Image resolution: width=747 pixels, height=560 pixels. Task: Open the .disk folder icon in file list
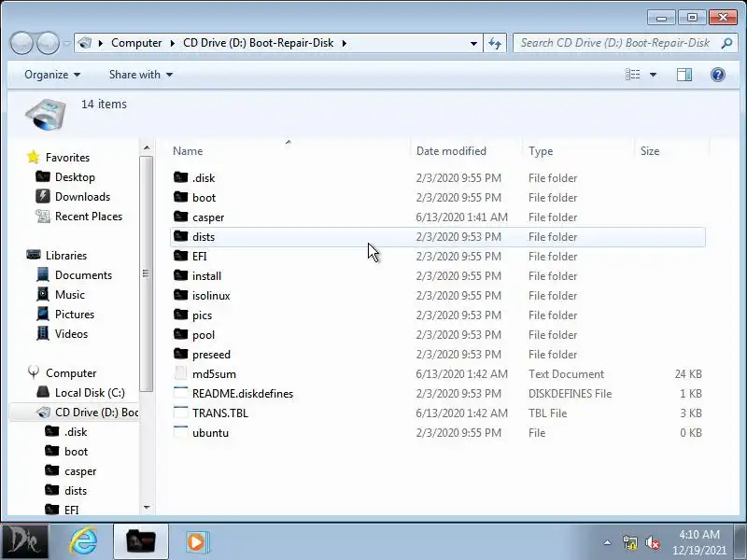[x=180, y=177]
